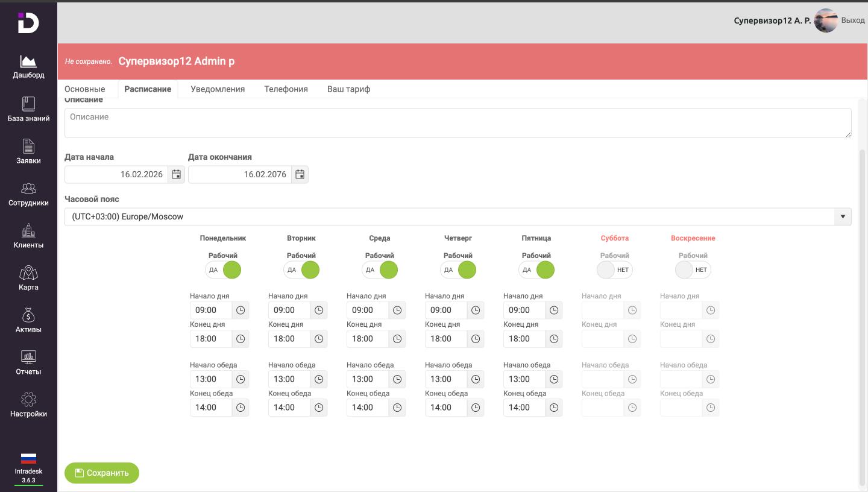The width and height of the screenshot is (868, 492).
Task: Expand the Часовой пояс timezone dropdown
Action: point(843,216)
